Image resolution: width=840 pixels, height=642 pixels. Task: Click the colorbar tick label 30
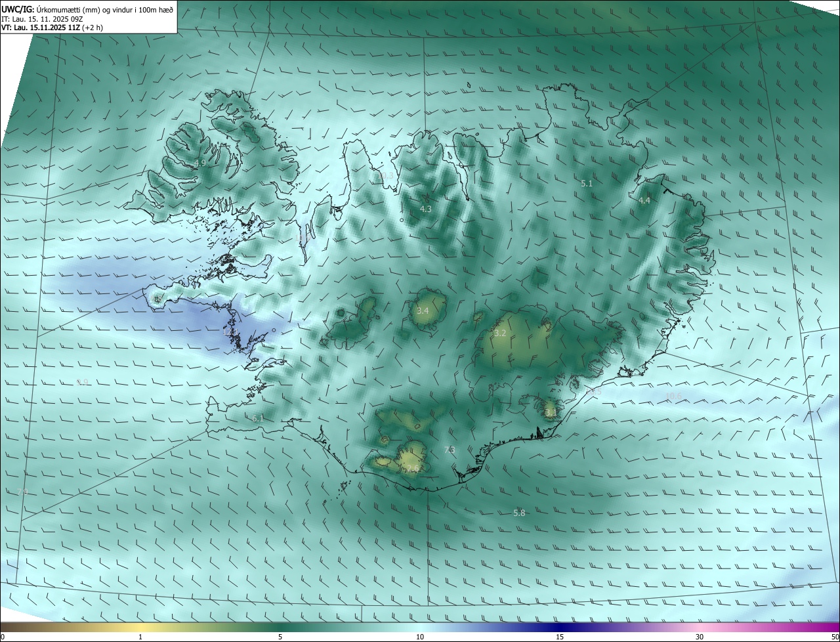pos(700,637)
